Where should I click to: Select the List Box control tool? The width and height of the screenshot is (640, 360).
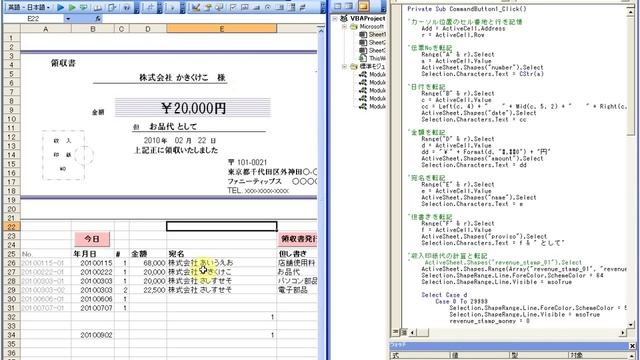click(x=280, y=7)
